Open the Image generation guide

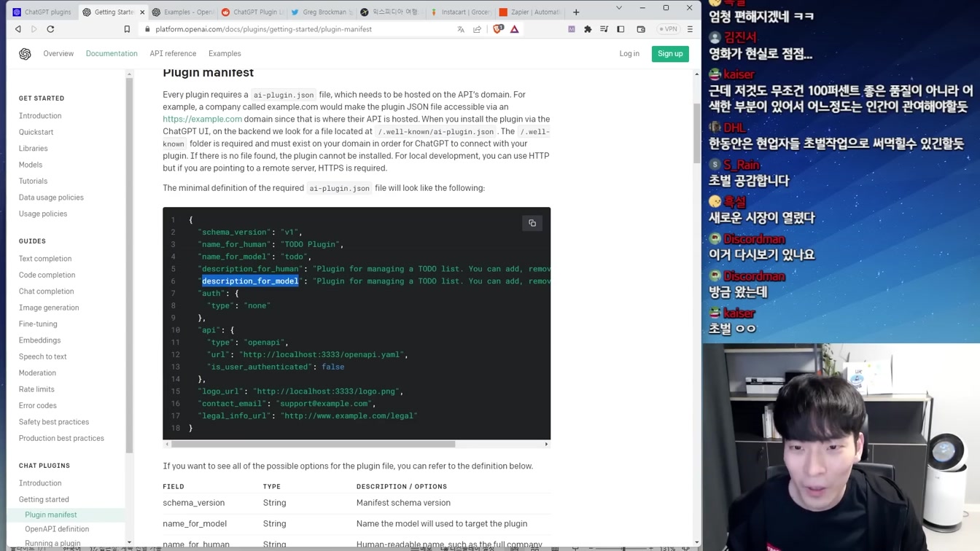[49, 308]
